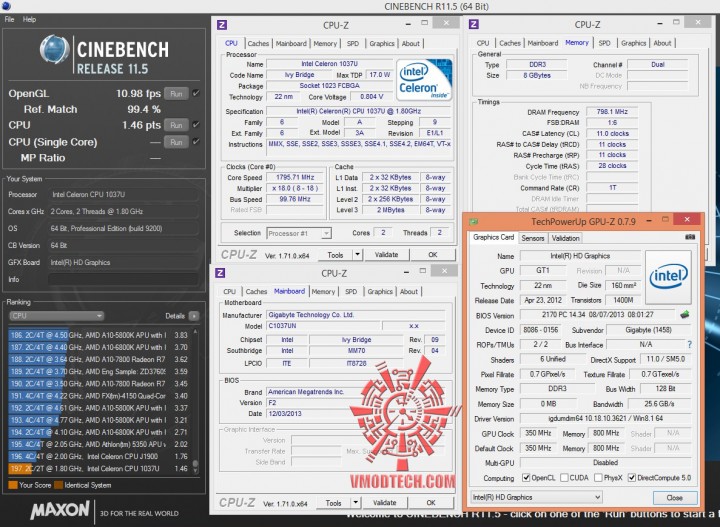Screen dimensions: 720x527
Task: Toggle the OpenGL test checkbox
Action: [196, 93]
